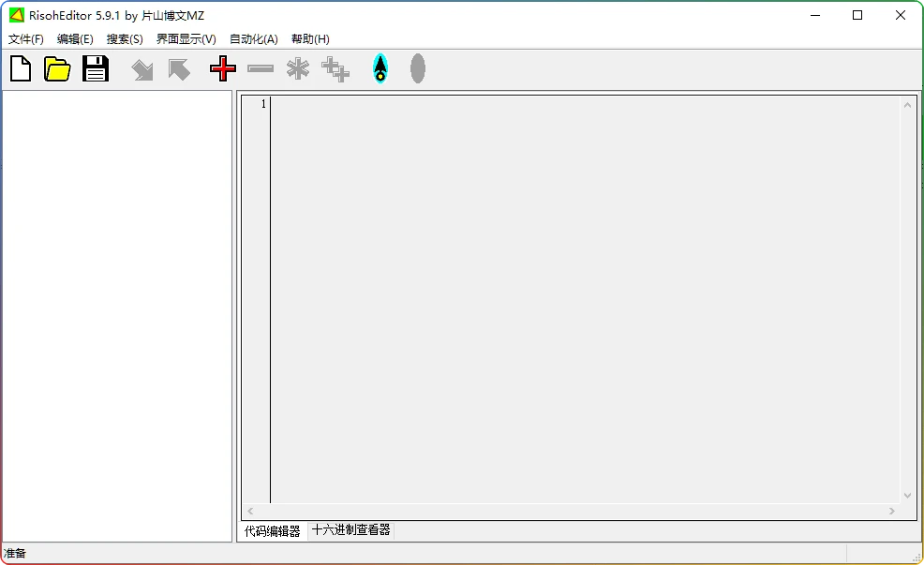Click the cyan rocket-shaped toolbar icon
This screenshot has height=565, width=924.
click(x=380, y=68)
